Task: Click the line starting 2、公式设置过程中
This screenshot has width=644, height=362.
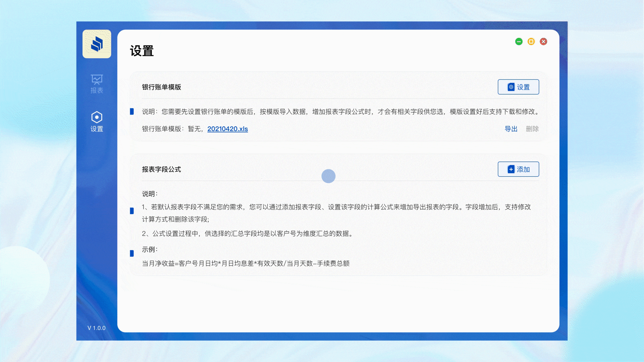Action: click(x=248, y=234)
